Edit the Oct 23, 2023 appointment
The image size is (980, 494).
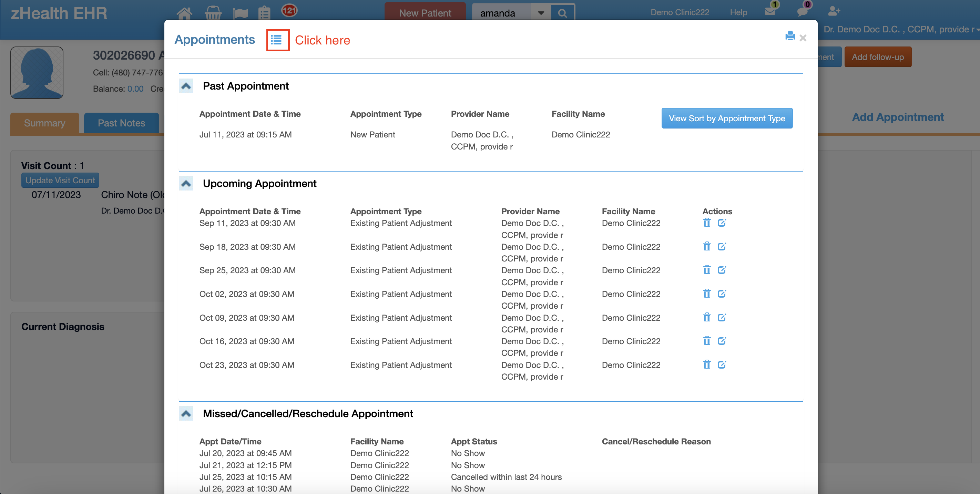point(722,365)
